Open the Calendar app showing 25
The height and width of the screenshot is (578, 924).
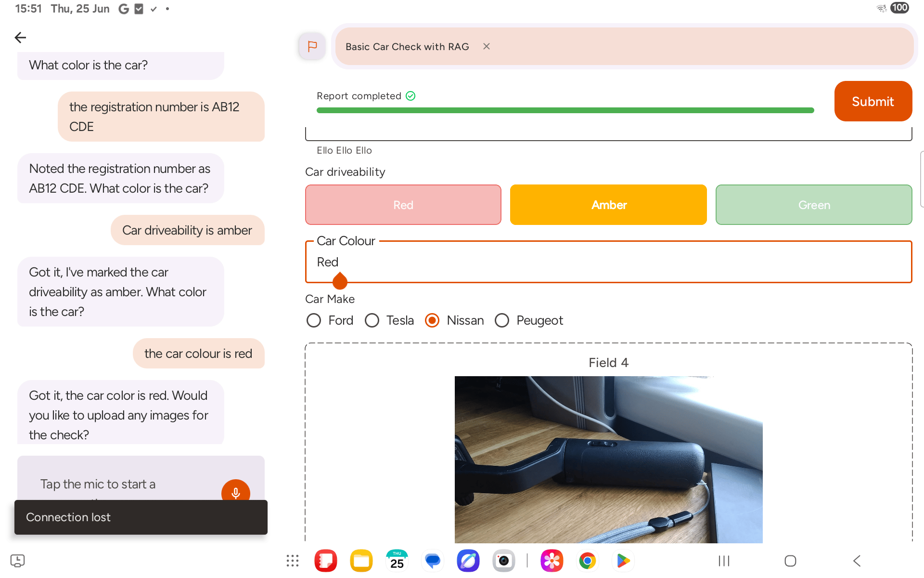coord(397,561)
